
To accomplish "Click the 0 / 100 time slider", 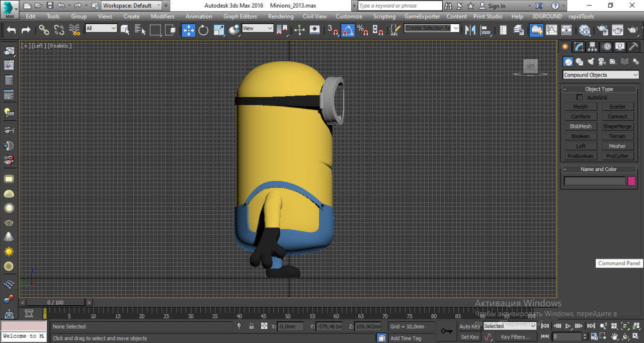I will (x=56, y=302).
